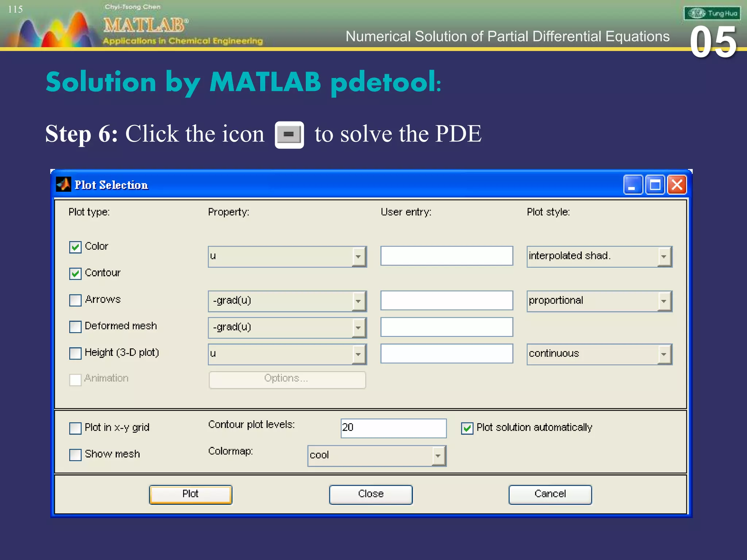
Task: Turn on Show mesh option
Action: (75, 455)
